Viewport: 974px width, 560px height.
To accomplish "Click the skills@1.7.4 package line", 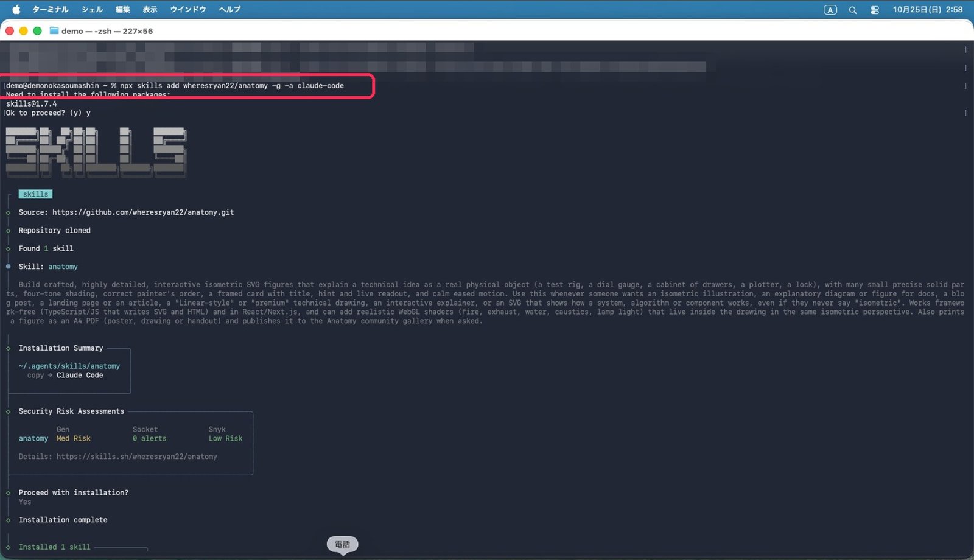I will point(32,104).
